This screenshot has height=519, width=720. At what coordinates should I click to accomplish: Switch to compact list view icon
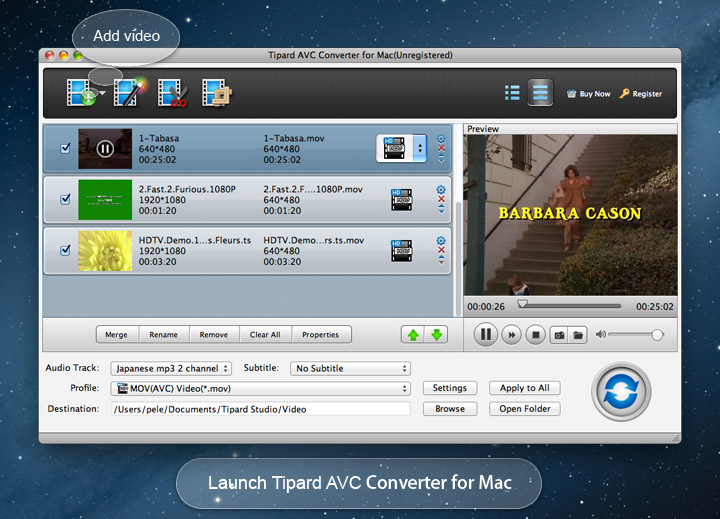coord(512,92)
